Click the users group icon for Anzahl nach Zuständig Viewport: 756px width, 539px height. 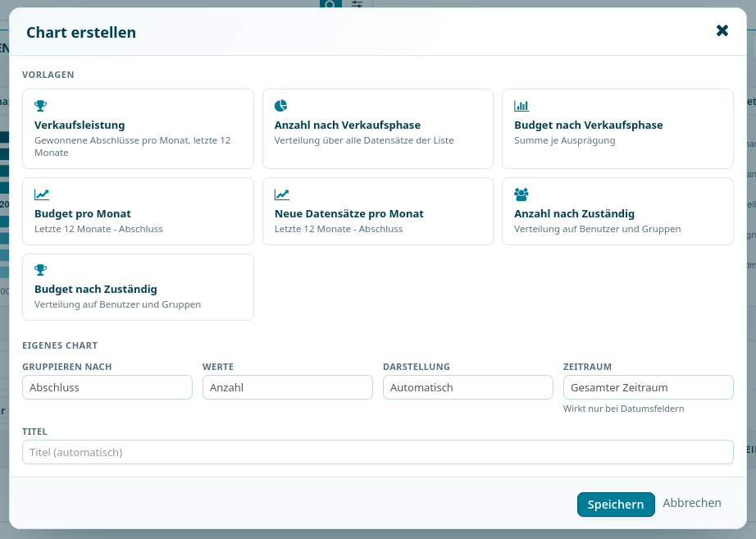[521, 194]
